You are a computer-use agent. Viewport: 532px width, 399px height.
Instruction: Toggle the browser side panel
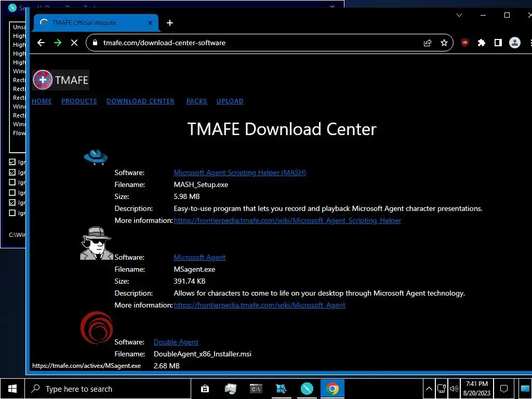point(498,43)
